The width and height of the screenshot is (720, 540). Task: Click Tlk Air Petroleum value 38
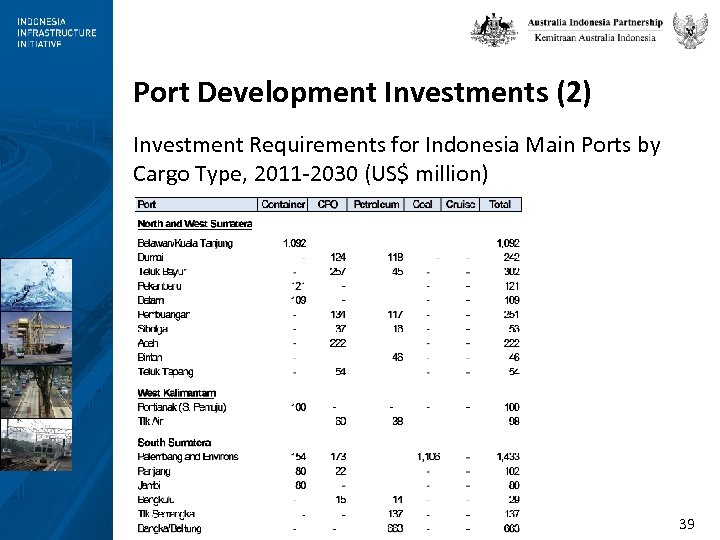click(x=398, y=421)
